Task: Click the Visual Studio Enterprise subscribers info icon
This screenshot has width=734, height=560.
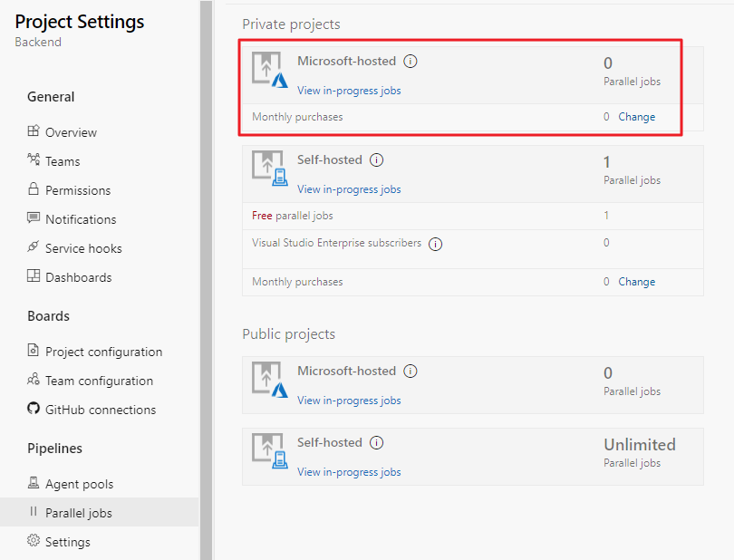Action: (435, 244)
